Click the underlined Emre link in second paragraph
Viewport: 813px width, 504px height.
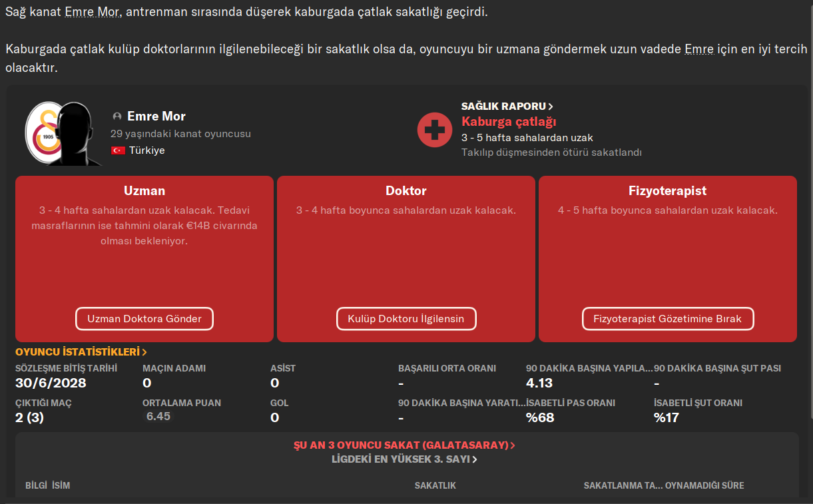click(x=699, y=49)
